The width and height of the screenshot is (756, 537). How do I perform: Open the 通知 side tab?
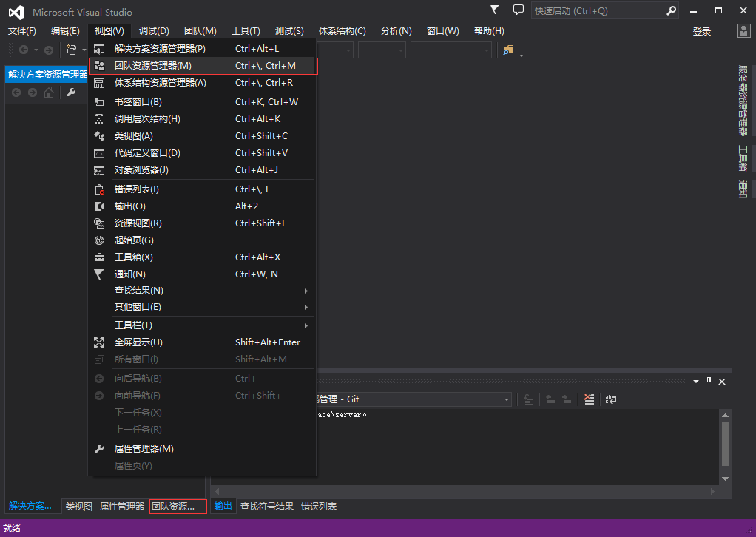(743, 189)
